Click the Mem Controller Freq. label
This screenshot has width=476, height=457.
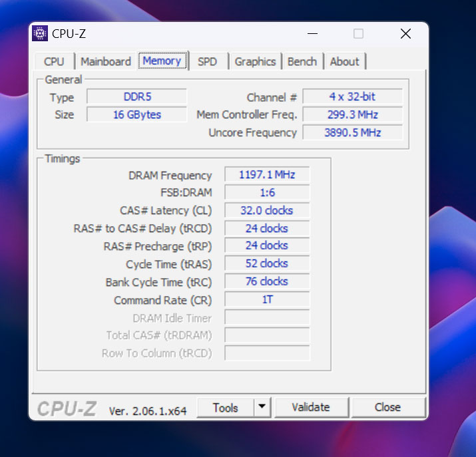tap(247, 115)
